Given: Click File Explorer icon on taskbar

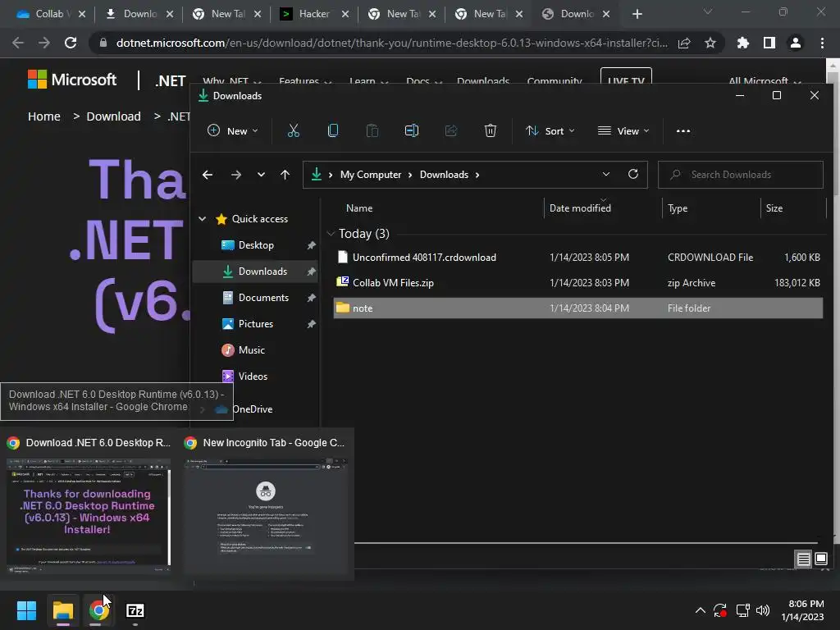Looking at the screenshot, I should (x=62, y=610).
